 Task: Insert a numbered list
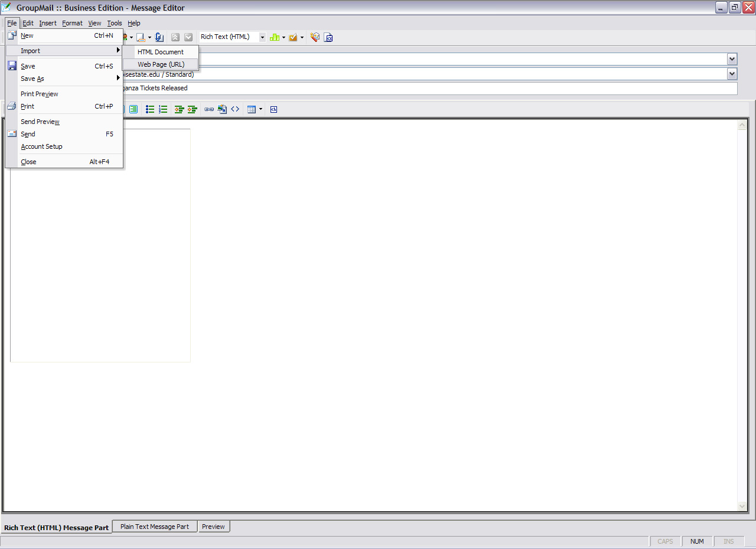[x=163, y=109]
